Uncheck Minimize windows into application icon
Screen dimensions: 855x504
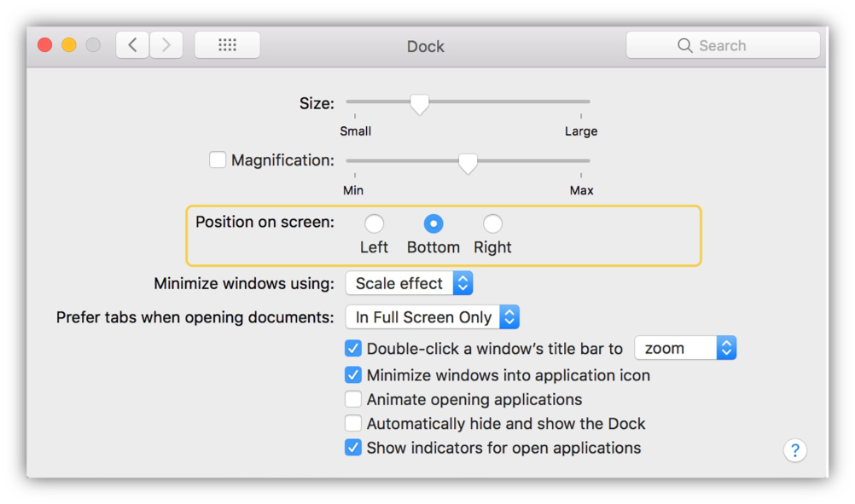click(353, 375)
